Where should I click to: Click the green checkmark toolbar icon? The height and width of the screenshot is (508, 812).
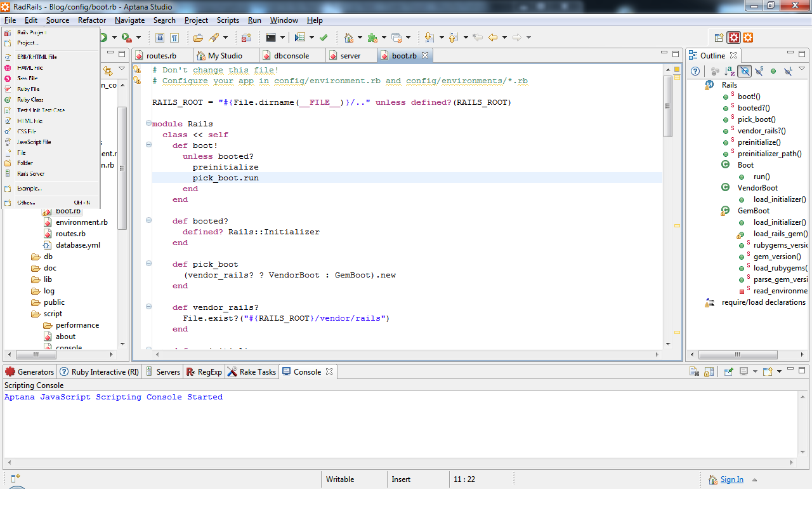(x=324, y=37)
